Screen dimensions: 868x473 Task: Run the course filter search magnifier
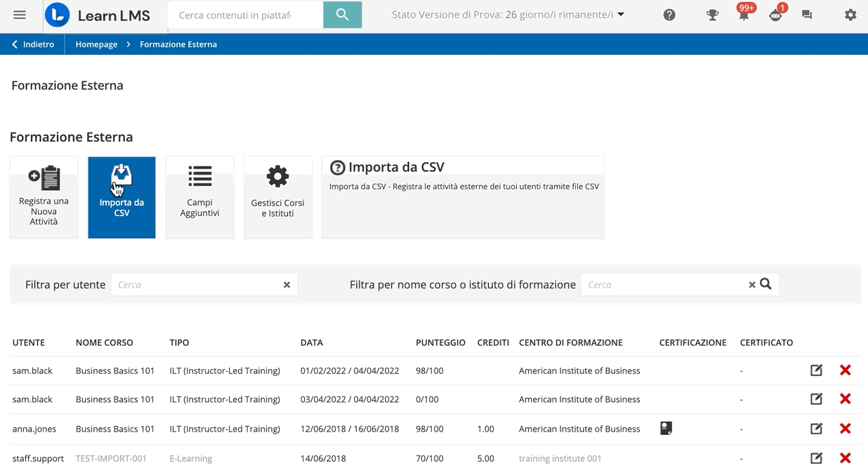(x=765, y=284)
